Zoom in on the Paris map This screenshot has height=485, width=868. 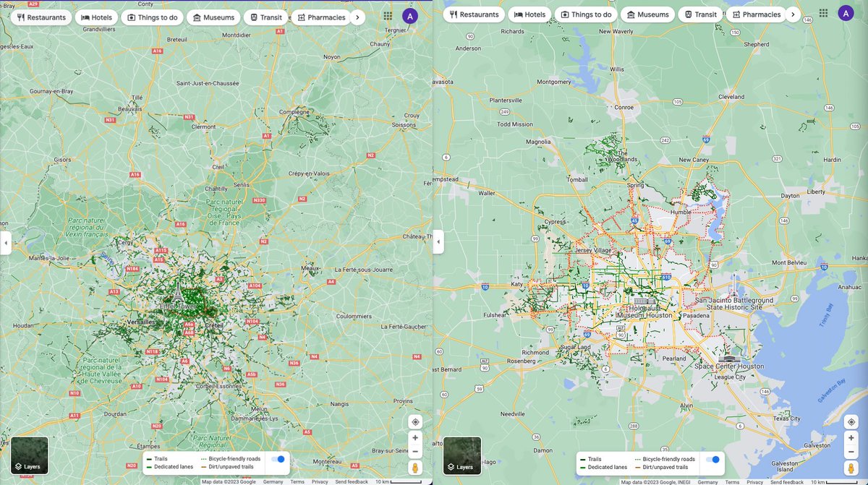(x=415, y=438)
